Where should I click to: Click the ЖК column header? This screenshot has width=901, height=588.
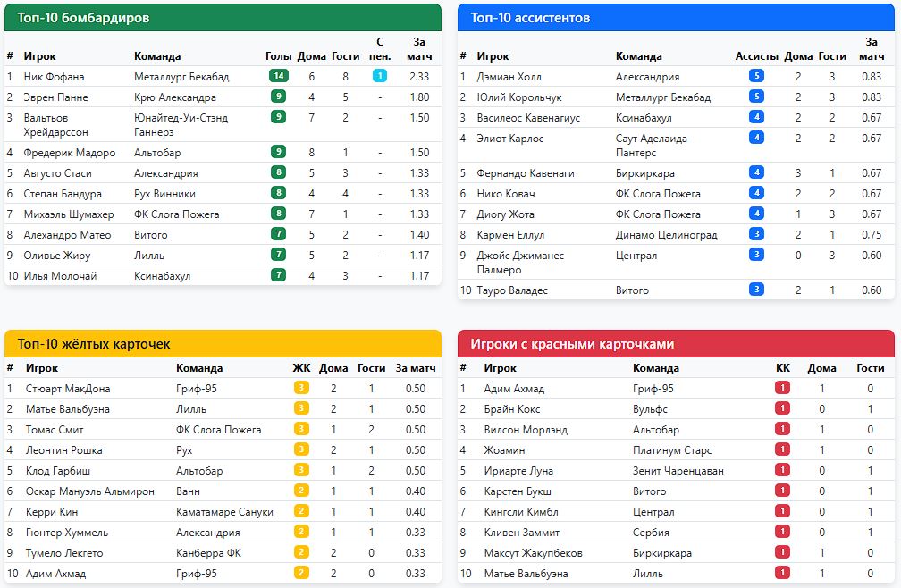pos(301,368)
